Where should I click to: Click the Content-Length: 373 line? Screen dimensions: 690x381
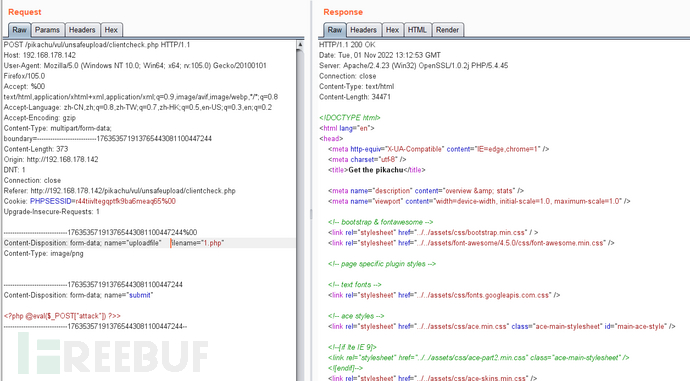(36, 149)
